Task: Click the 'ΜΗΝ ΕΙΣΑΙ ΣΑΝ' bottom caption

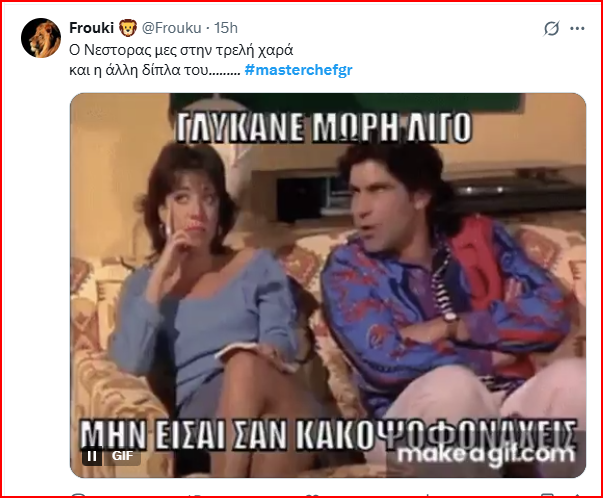Action: 183,434
